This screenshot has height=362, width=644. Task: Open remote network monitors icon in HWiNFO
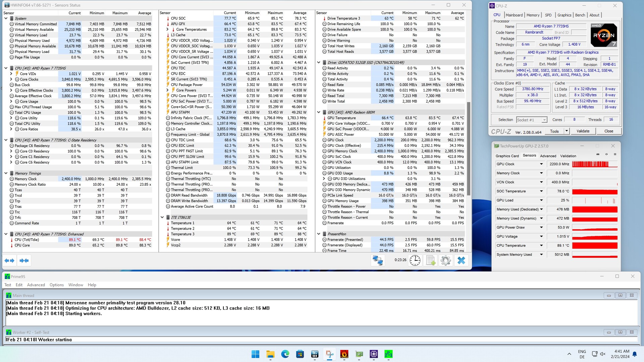pyautogui.click(x=378, y=260)
